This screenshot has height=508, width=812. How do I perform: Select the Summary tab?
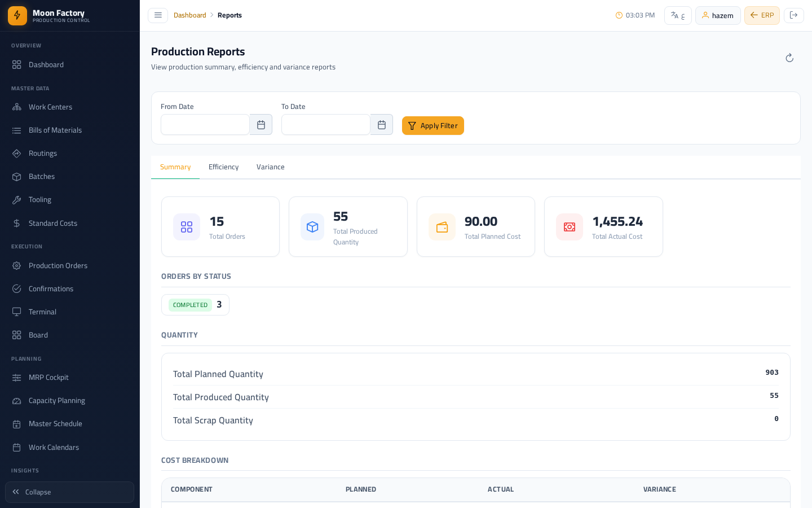coord(175,167)
